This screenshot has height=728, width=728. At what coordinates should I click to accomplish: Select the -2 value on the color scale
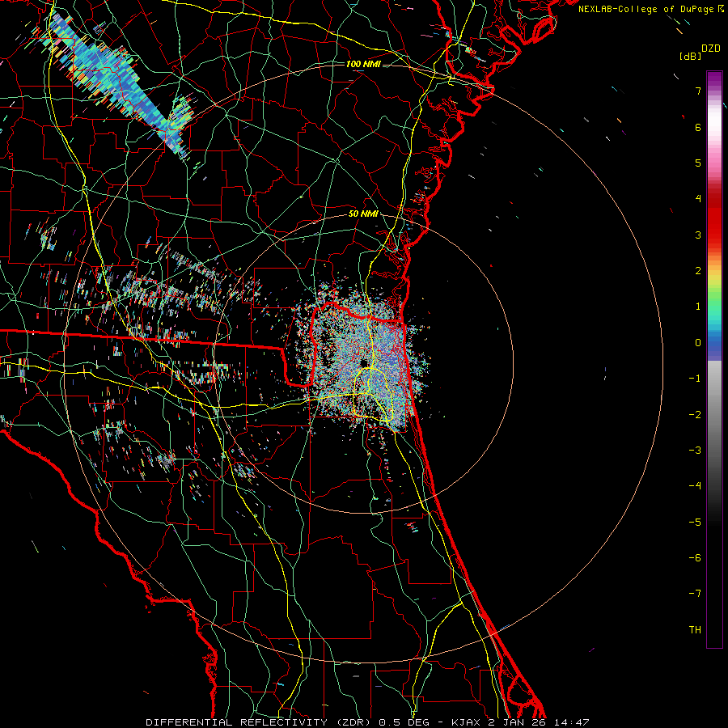pos(695,415)
